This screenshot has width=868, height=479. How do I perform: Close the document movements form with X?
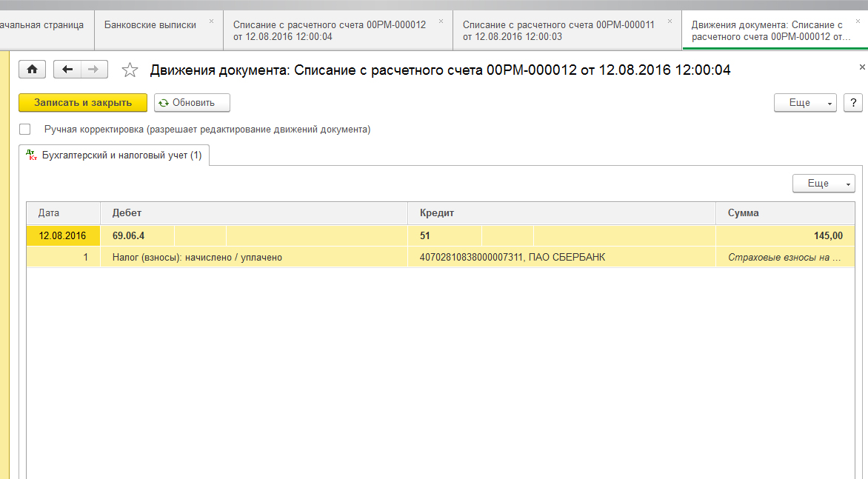pyautogui.click(x=861, y=67)
